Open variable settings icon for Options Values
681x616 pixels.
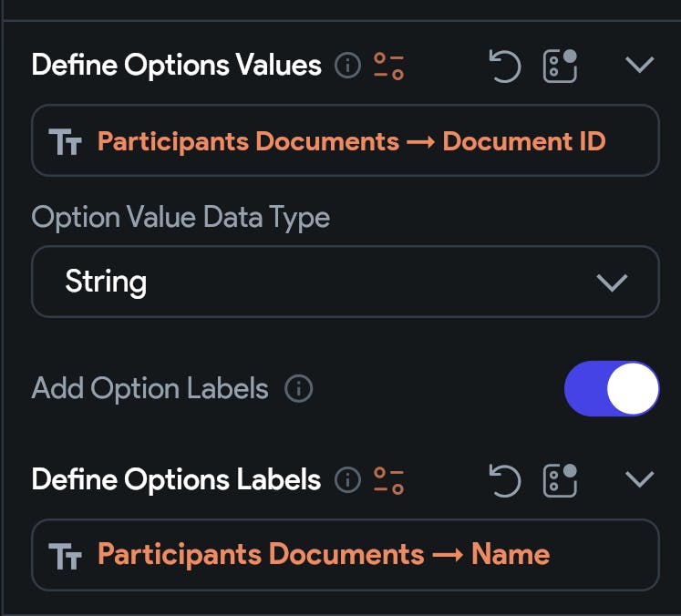(x=389, y=66)
